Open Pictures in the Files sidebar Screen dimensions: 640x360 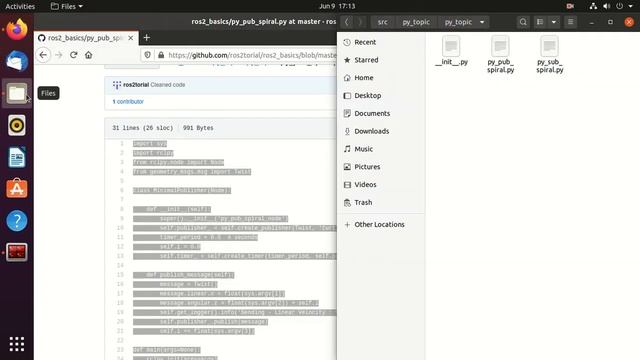coord(381,167)
